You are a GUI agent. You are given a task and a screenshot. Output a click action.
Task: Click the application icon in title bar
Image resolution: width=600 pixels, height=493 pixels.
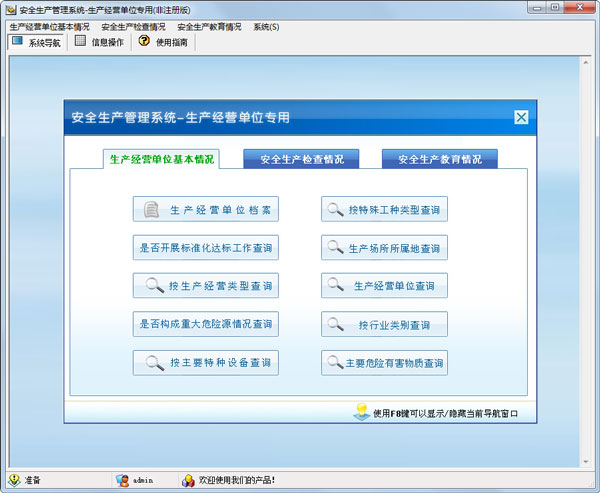(11, 10)
